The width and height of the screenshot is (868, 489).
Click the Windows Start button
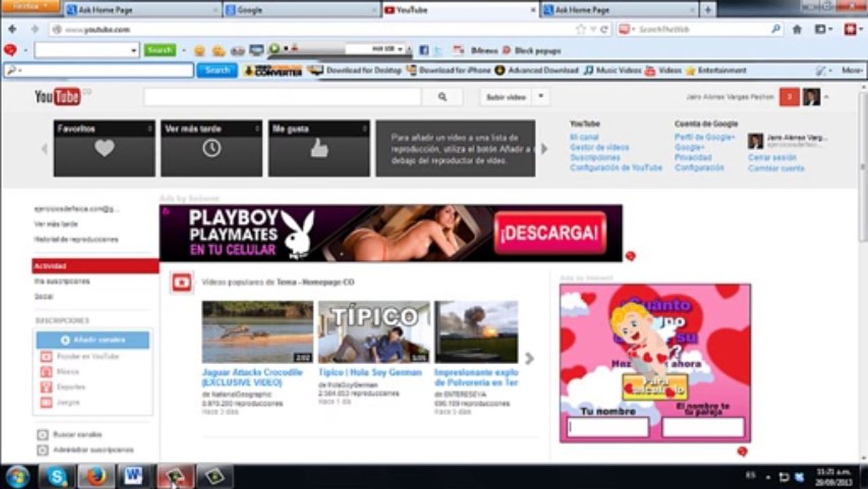point(17,477)
